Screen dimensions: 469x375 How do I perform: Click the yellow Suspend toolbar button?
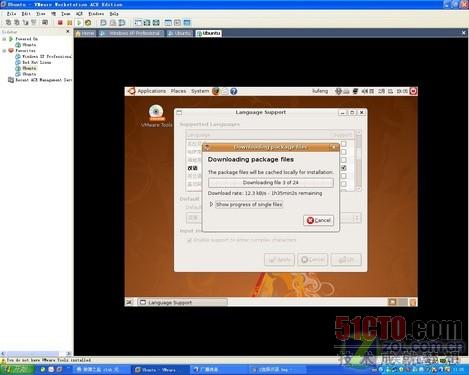pos(69,23)
